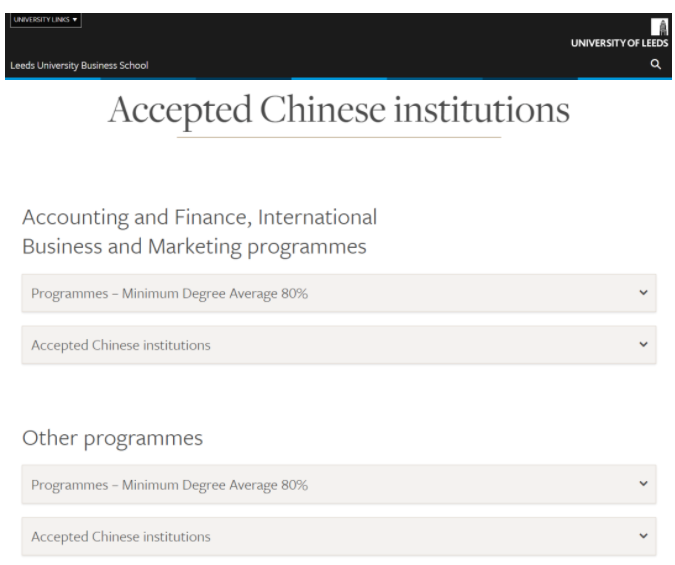Screen dimensions: 675x565
Task: Go to Leeds University Business School home link
Action: coord(79,65)
